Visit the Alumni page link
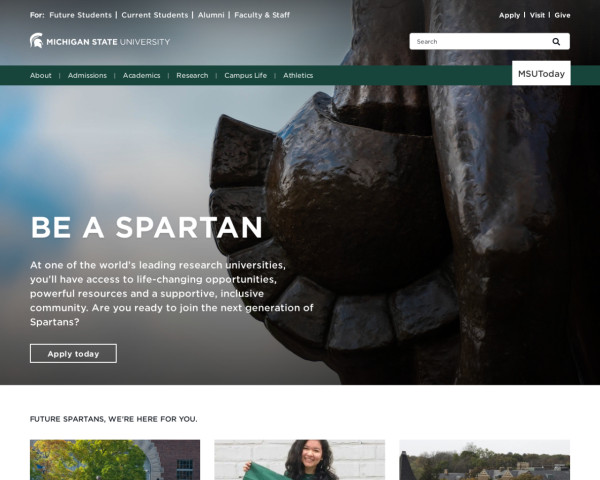 click(x=211, y=15)
